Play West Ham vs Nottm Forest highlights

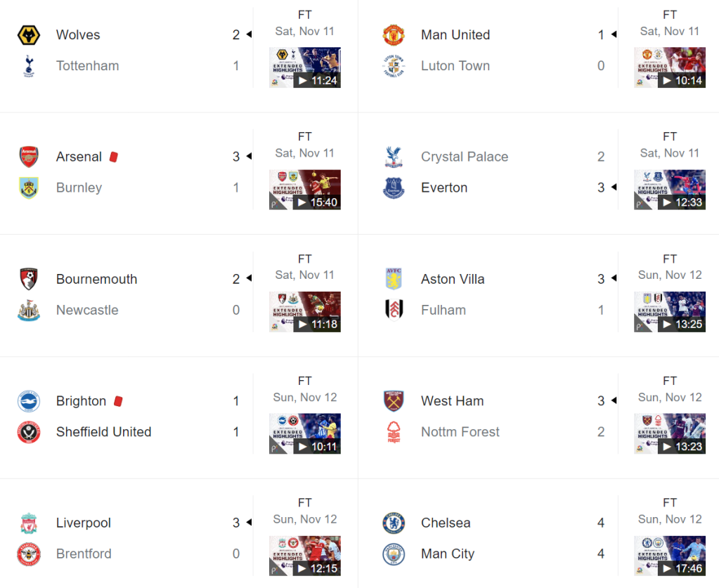670,433
